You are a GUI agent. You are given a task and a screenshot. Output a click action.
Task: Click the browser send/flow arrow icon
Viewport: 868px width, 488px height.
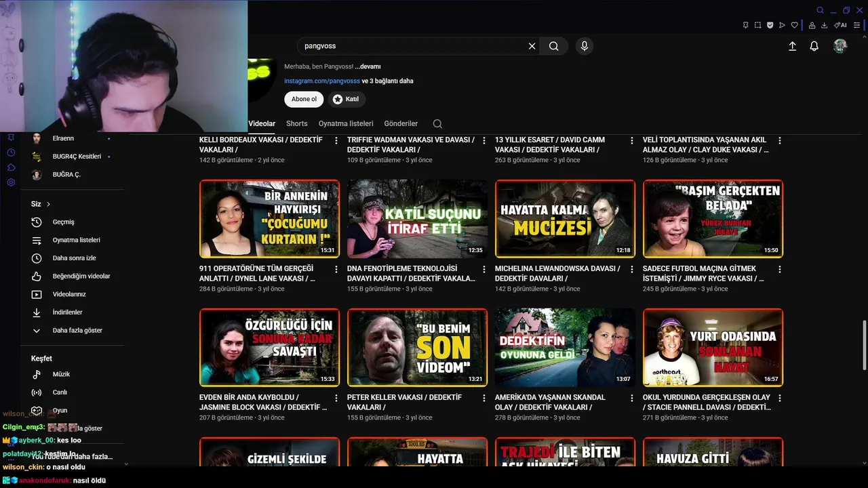coord(782,25)
